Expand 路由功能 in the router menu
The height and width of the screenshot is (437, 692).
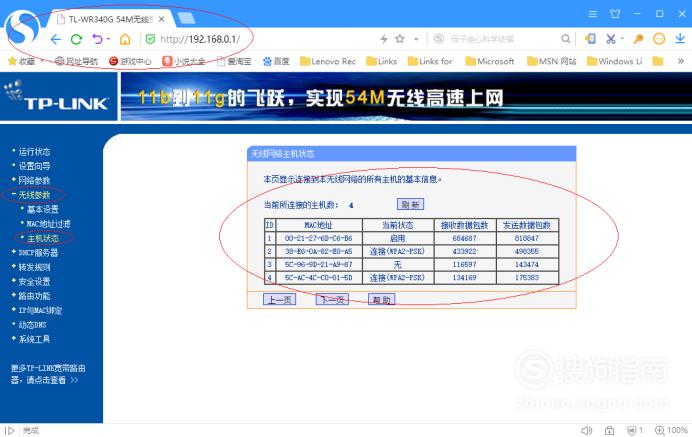point(34,296)
